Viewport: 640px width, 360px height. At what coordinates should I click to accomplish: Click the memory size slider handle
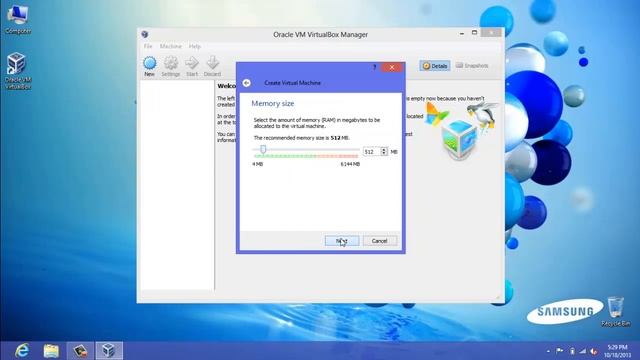(263, 149)
